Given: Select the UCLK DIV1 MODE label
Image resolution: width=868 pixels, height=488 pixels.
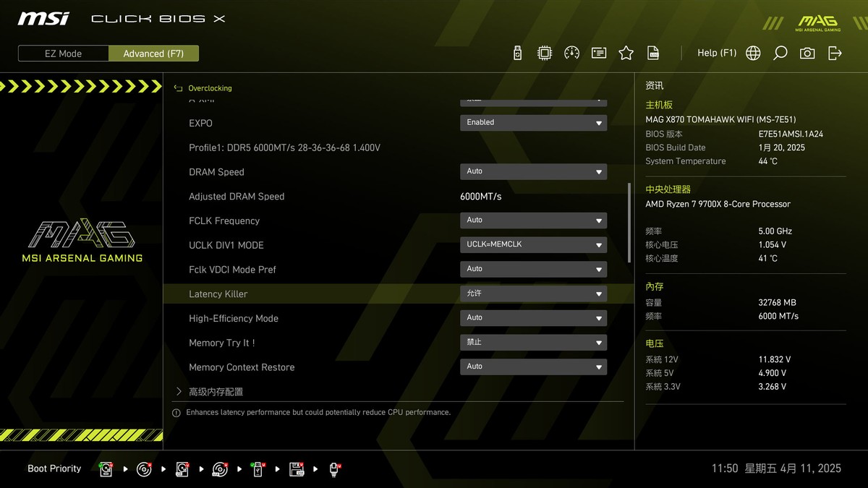Looking at the screenshot, I should click(226, 245).
